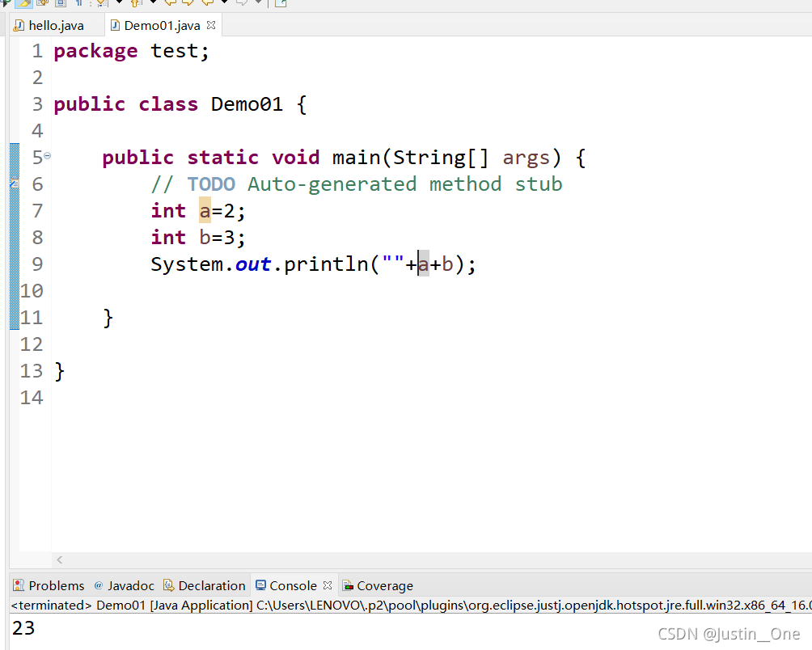This screenshot has height=650, width=812.
Task: Click 'b=3;' declaration on line 8
Action: [x=222, y=238]
